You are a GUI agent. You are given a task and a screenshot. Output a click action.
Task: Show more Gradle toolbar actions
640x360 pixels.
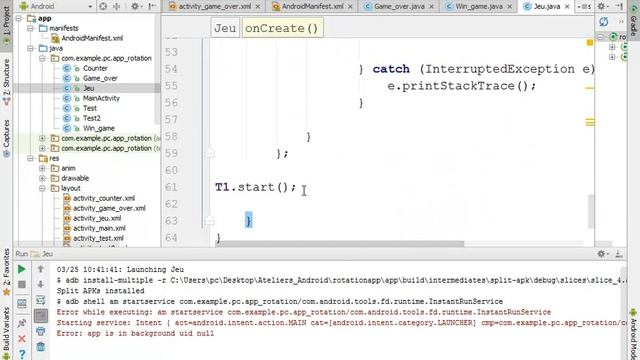tap(621, 21)
